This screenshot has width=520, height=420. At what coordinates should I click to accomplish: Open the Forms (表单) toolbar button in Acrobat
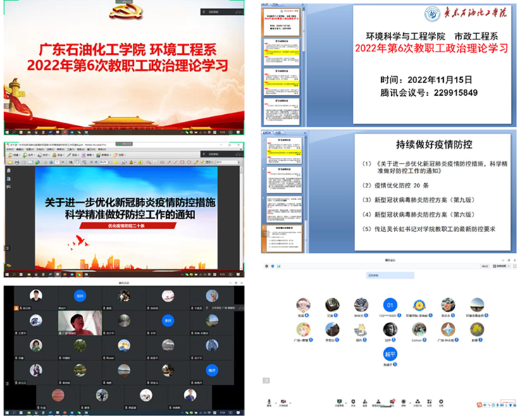point(87,155)
